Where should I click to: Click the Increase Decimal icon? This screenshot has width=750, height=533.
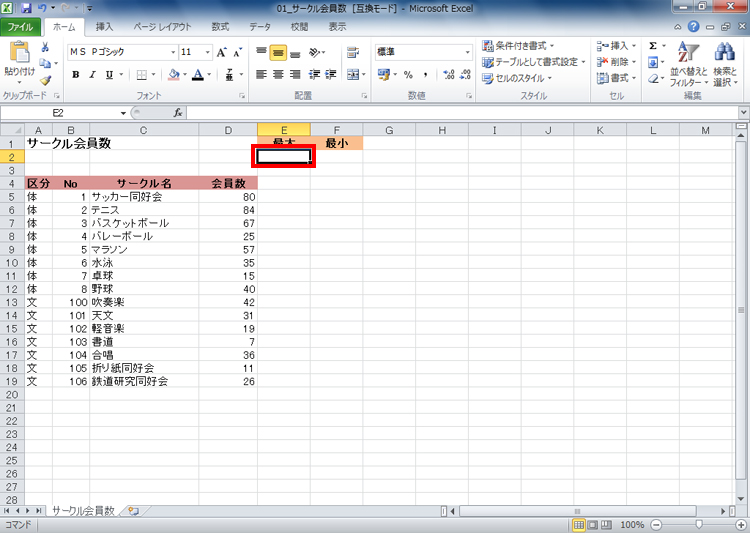(449, 75)
